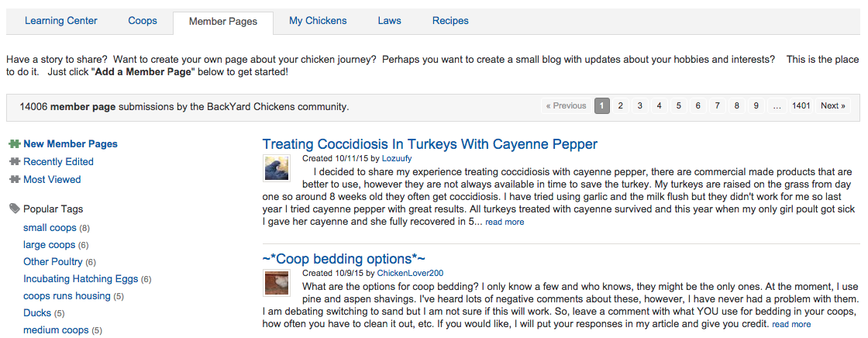Switch to the Learning Center tab

point(61,21)
